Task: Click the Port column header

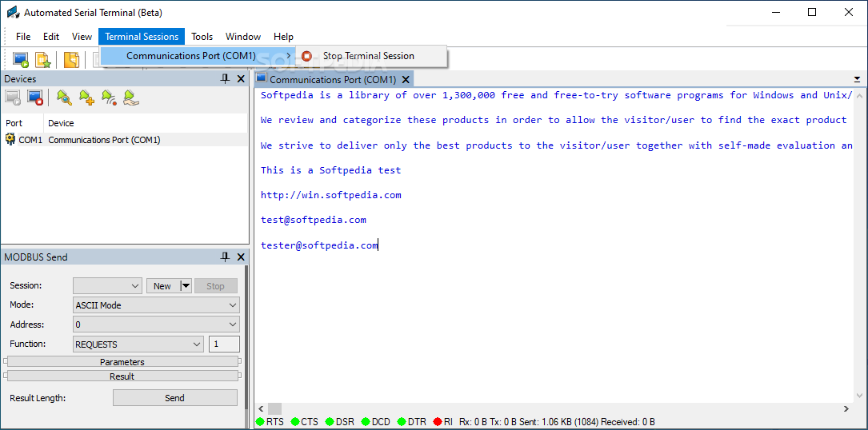Action: pyautogui.click(x=22, y=123)
